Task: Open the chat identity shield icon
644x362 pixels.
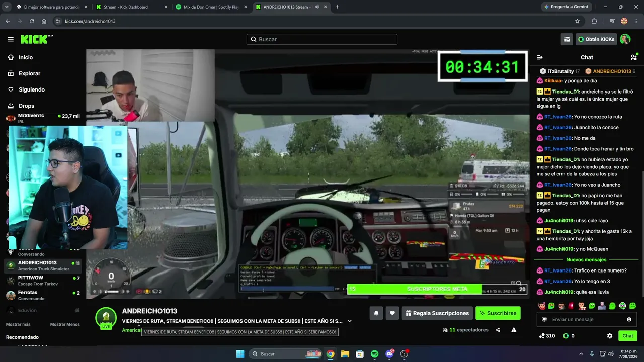Action: click(544, 319)
